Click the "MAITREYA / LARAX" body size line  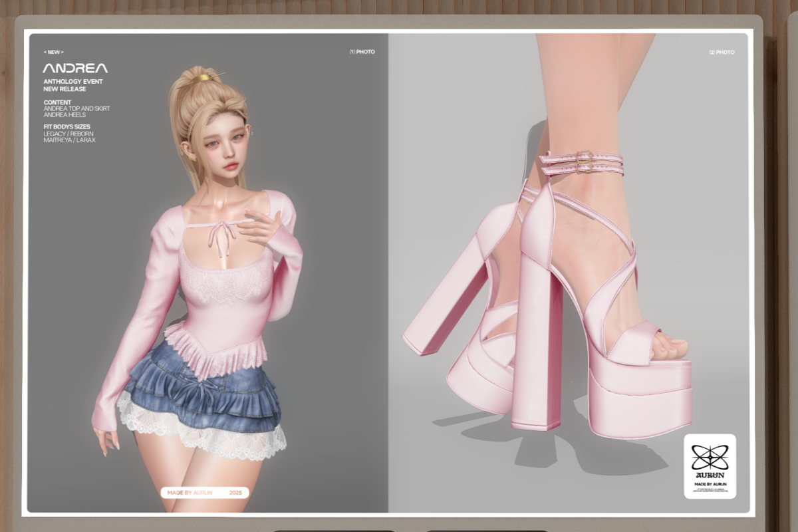pyautogui.click(x=69, y=140)
